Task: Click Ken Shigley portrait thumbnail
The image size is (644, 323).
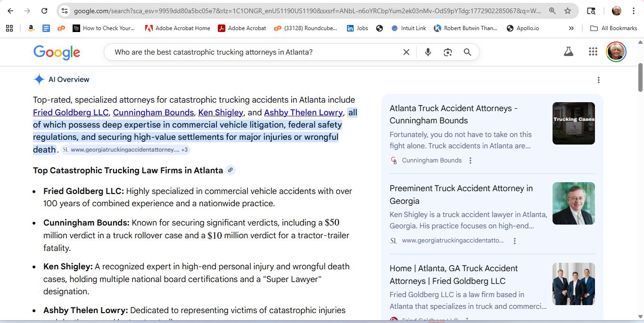Action: click(574, 203)
